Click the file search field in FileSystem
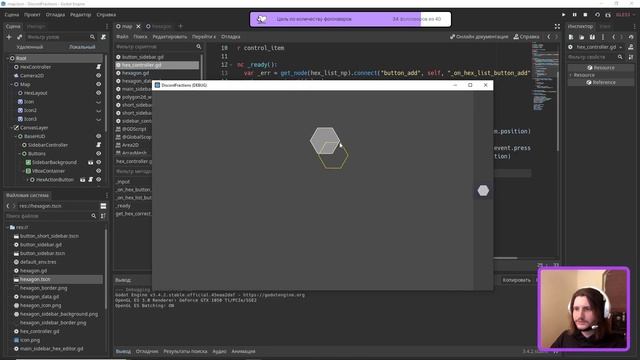 tap(51, 216)
